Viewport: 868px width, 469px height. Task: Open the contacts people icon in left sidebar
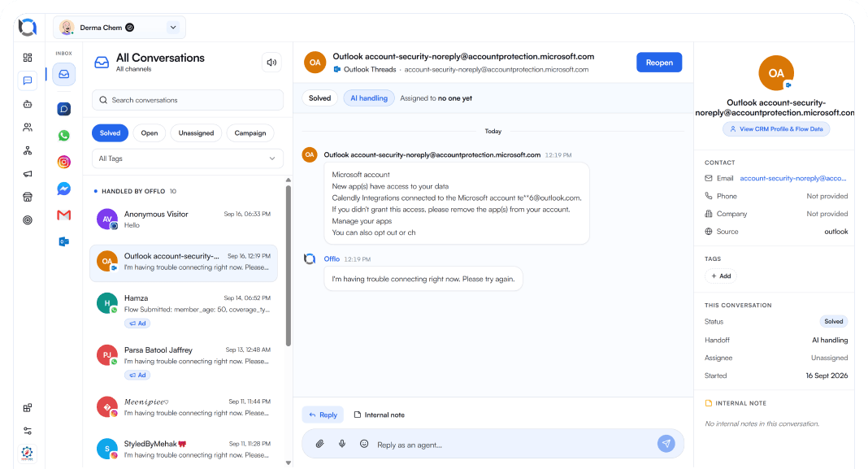28,128
